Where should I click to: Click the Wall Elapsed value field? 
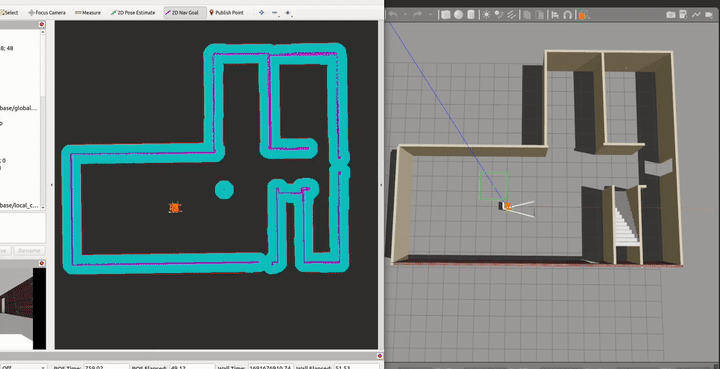pyautogui.click(x=357, y=367)
